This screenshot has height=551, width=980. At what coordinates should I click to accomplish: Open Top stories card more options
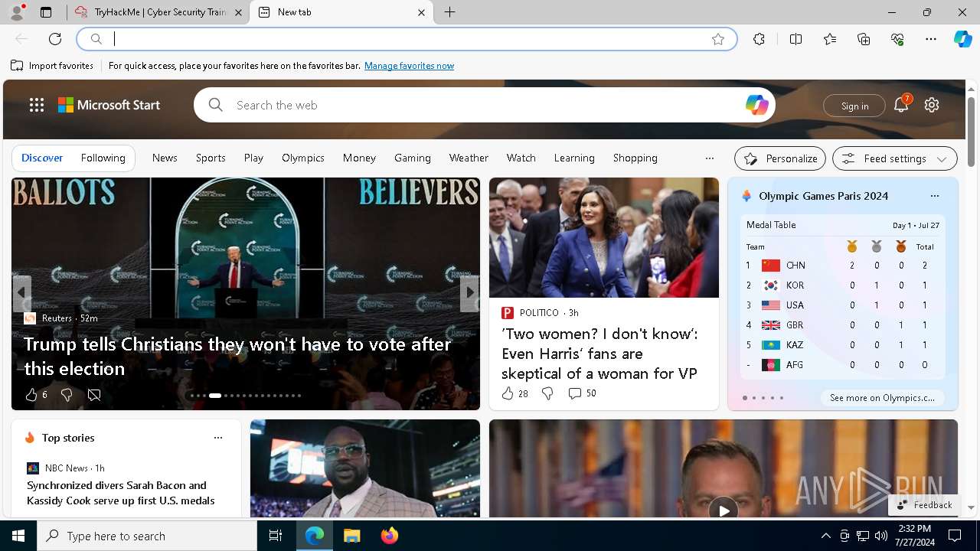click(x=218, y=438)
